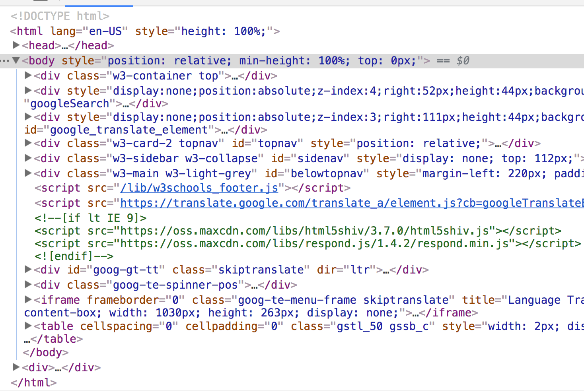Open the /lib/w3schools_footer.js link

[199, 188]
